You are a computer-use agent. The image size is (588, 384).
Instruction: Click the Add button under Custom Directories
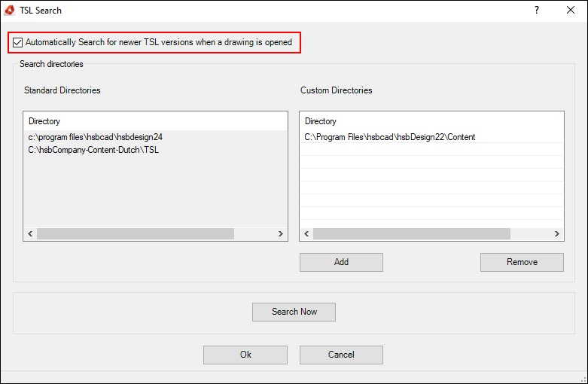341,262
